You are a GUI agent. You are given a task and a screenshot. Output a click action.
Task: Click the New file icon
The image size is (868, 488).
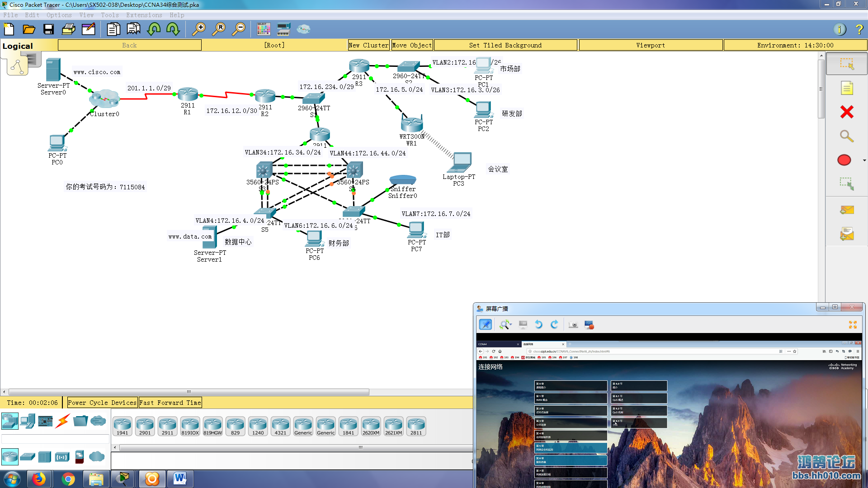coord(9,30)
